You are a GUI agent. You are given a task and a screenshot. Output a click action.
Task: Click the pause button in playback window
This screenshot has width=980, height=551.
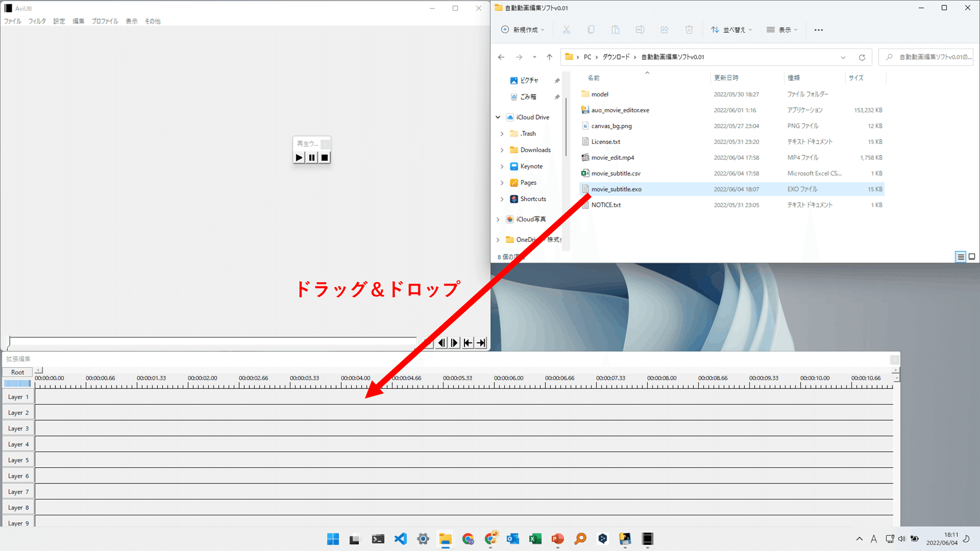pos(312,157)
